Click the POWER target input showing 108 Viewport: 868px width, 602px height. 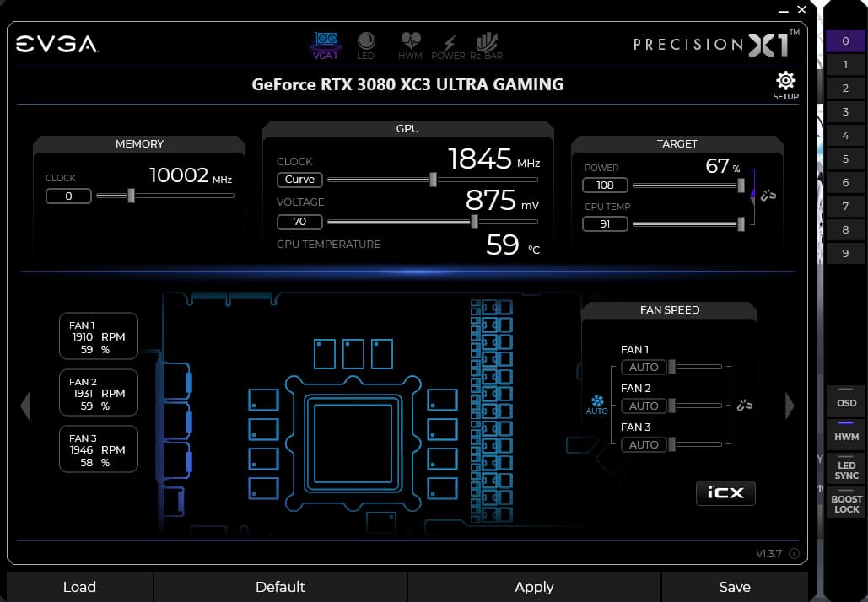click(x=606, y=185)
